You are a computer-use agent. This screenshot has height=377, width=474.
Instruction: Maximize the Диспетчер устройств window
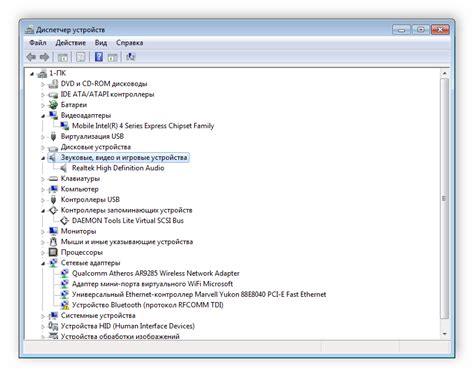421,30
